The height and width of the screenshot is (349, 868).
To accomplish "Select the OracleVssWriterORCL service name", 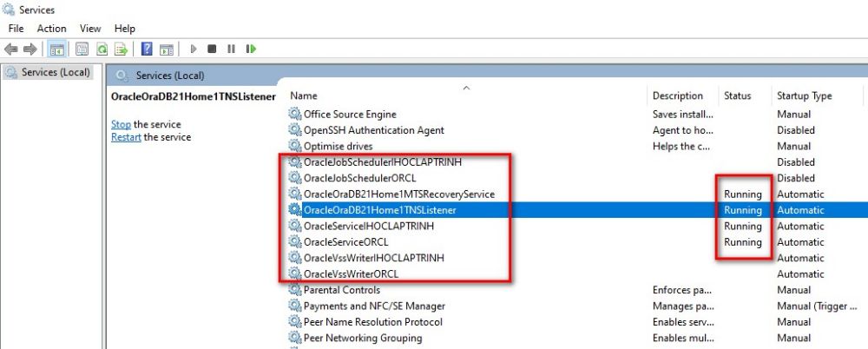I will 351,274.
